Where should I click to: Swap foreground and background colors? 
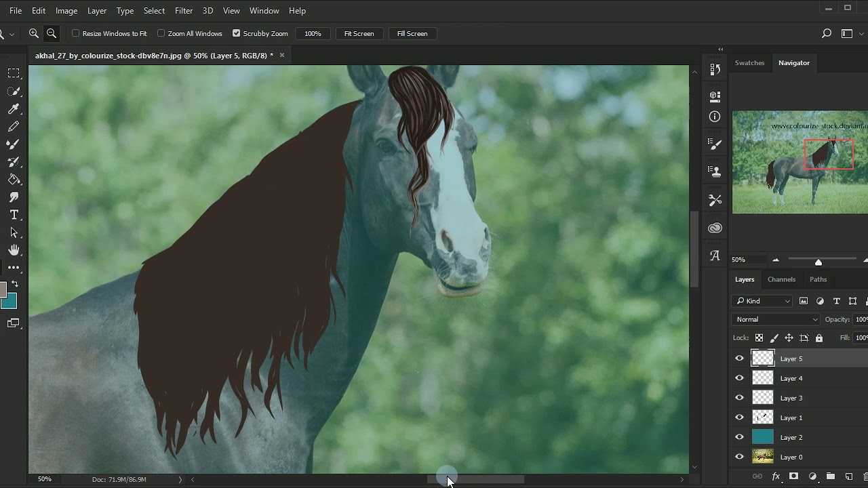[x=15, y=283]
